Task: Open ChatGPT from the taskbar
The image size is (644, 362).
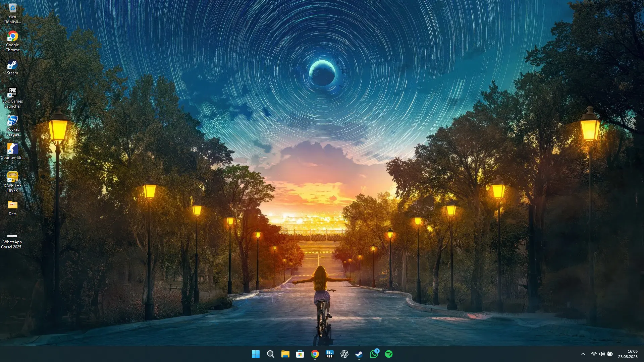Action: point(344,354)
